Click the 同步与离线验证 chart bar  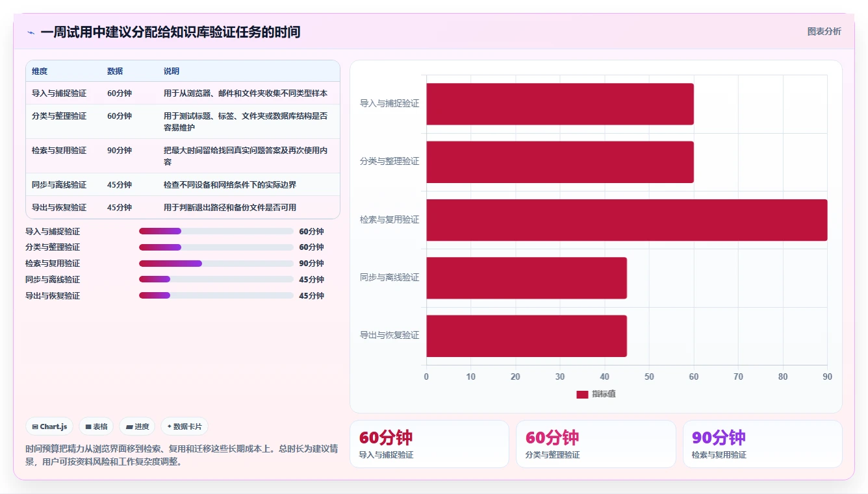526,278
